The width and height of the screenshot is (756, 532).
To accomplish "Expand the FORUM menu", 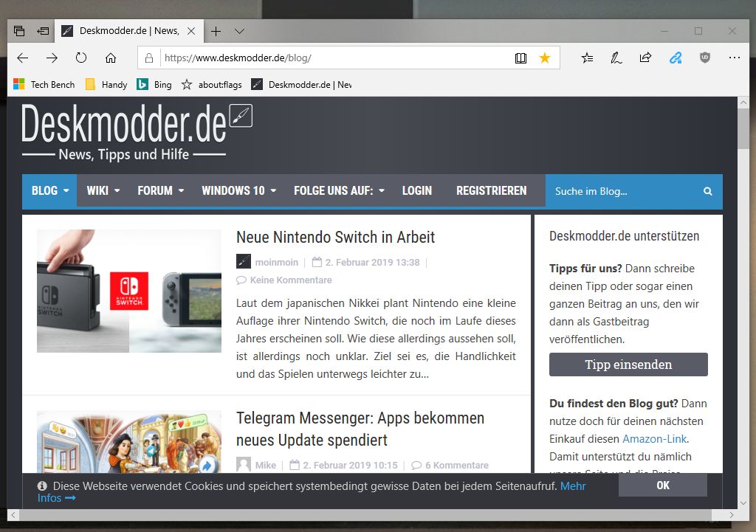I will pyautogui.click(x=160, y=191).
